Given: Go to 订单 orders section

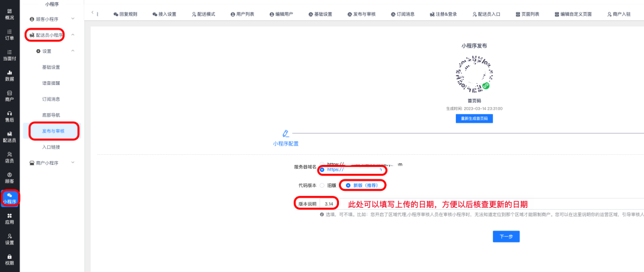Looking at the screenshot, I should click(x=9, y=35).
